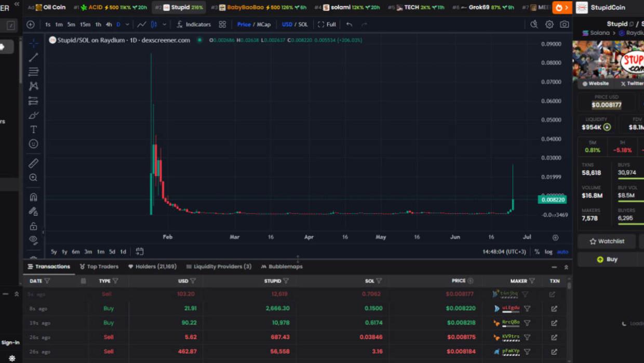Select the forecasting and measurement tool

[x=33, y=101]
